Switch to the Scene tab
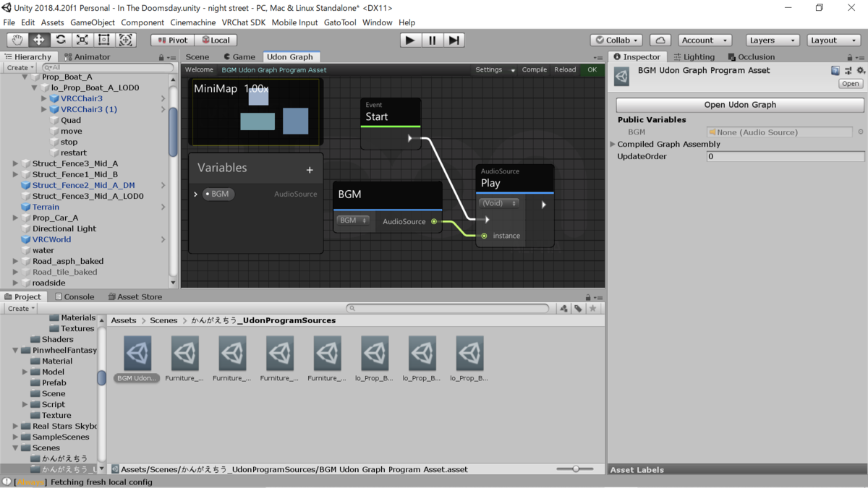The width and height of the screenshot is (868, 488). tap(197, 57)
